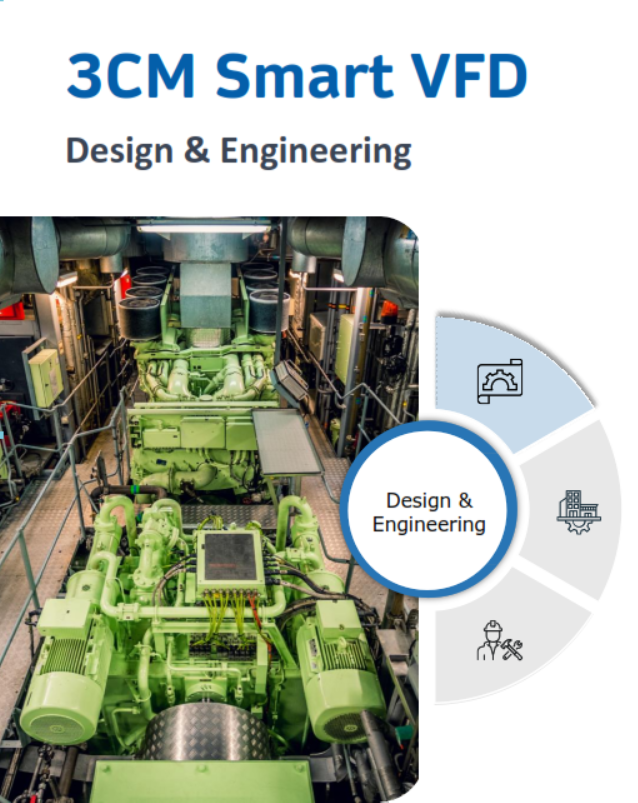Image resolution: width=638 pixels, height=803 pixels.
Task: Click the blueprint gear icon in blue segment
Action: click(501, 381)
